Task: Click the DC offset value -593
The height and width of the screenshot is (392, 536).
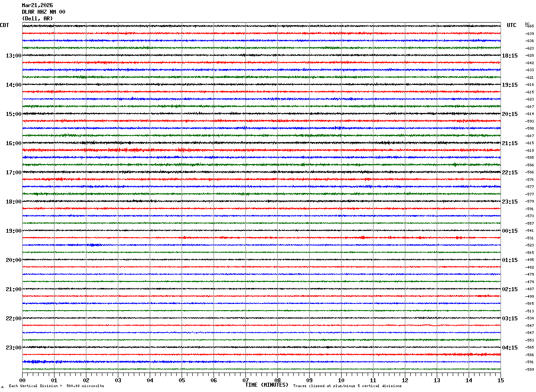Action: point(529,121)
